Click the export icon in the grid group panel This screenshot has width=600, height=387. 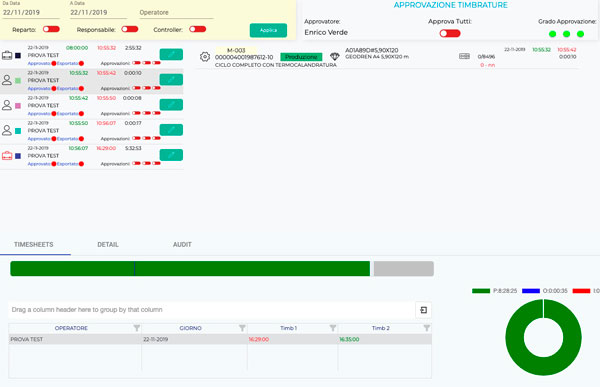[x=424, y=310]
